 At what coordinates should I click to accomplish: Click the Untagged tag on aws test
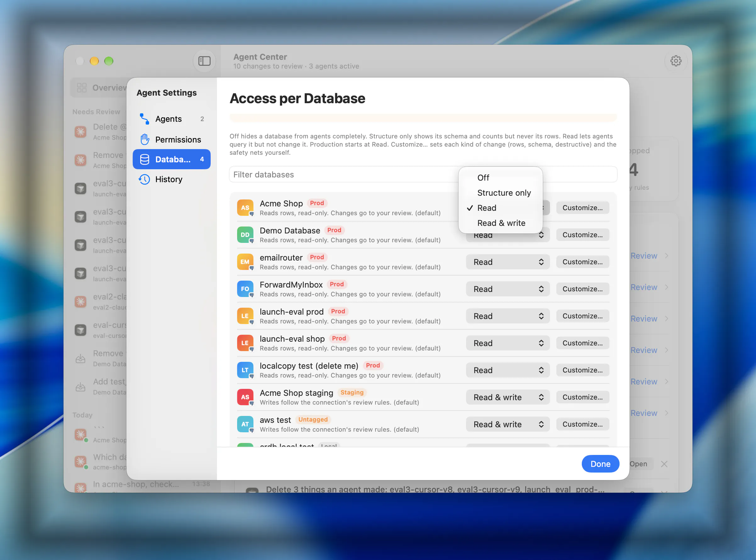coord(313,420)
